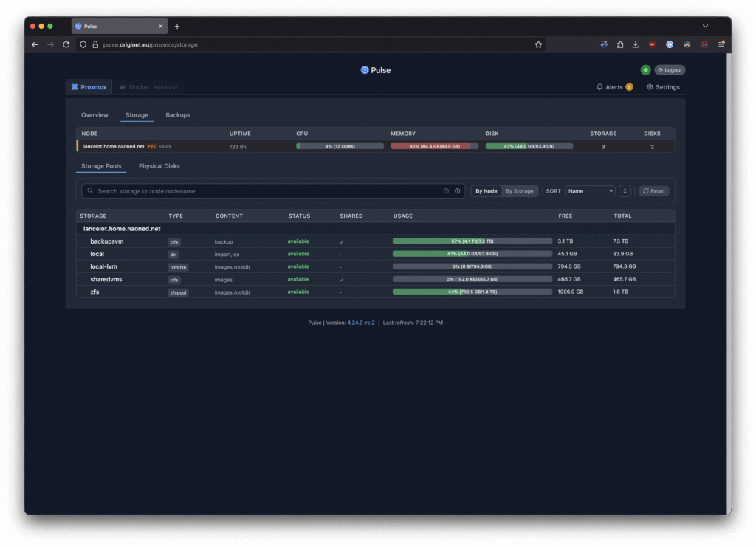Reload the page with browser refresh icon
Image resolution: width=756 pixels, height=547 pixels.
pos(66,44)
